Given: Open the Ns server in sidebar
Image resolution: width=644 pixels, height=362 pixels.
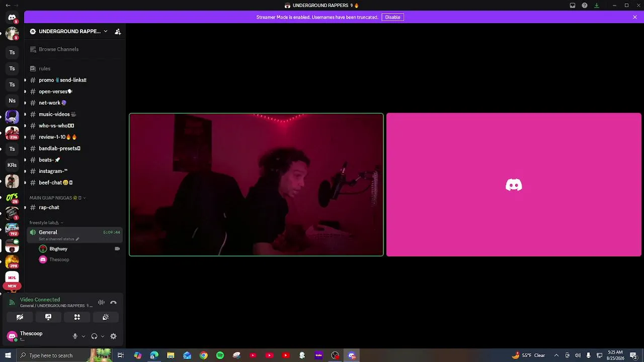Looking at the screenshot, I should click(x=12, y=101).
